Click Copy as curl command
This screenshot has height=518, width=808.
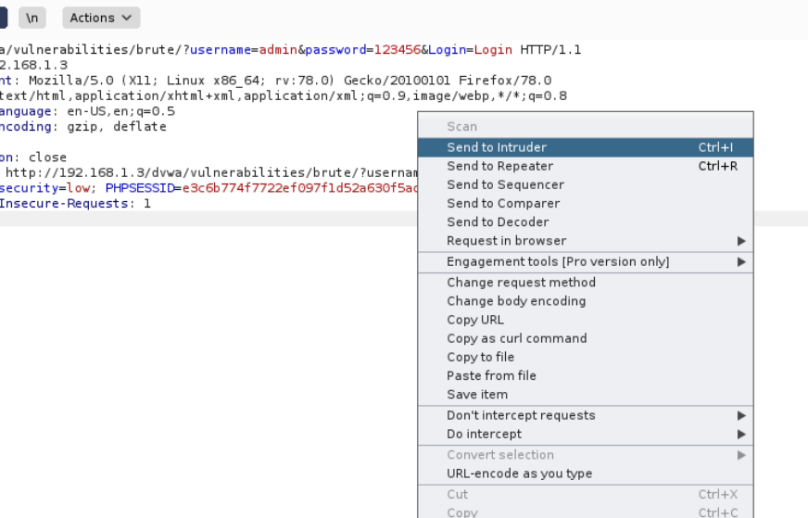(x=517, y=338)
